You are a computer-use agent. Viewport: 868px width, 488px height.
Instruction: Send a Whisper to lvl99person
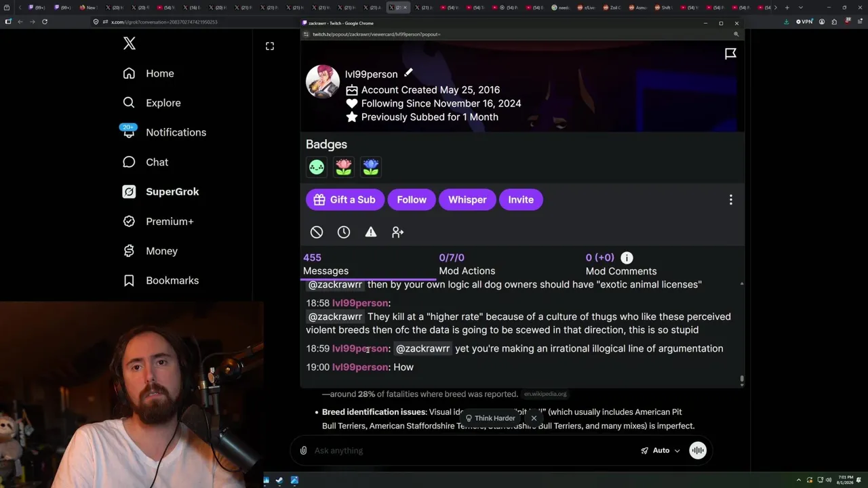[x=467, y=200]
